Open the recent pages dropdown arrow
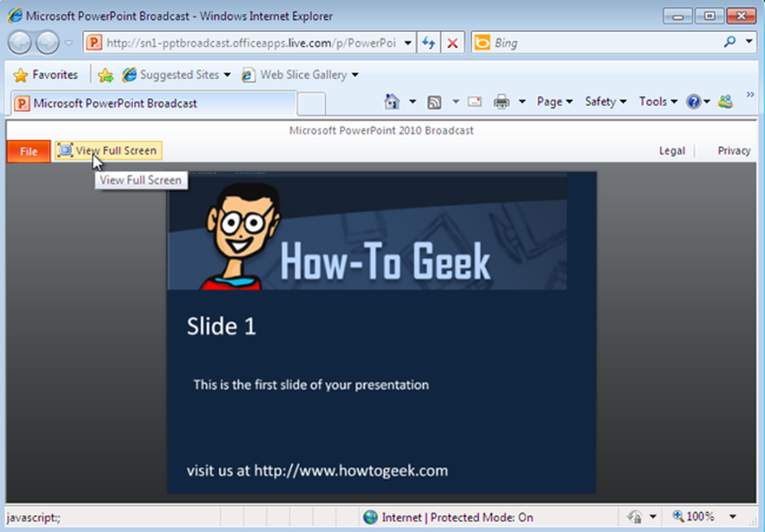This screenshot has height=532, width=765. click(x=69, y=43)
